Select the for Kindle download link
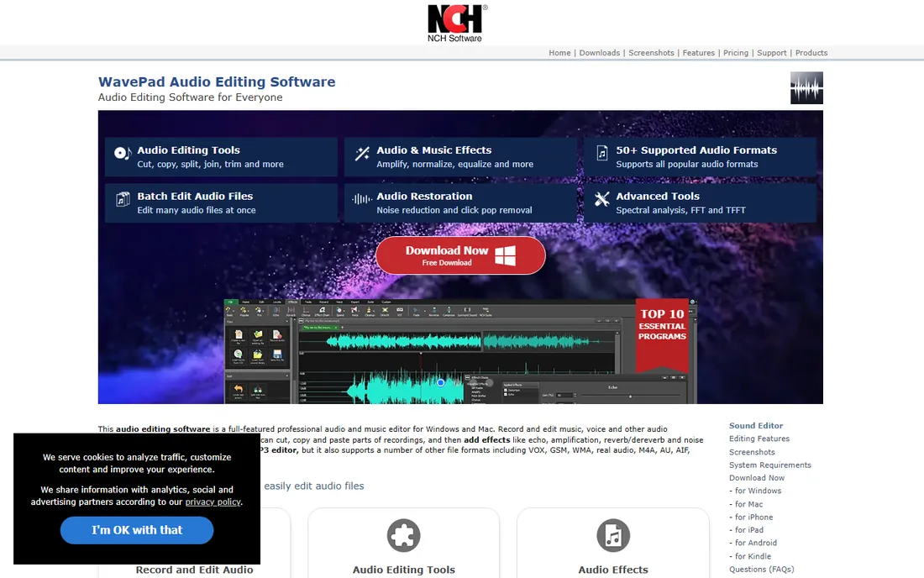This screenshot has height=578, width=924. point(753,556)
